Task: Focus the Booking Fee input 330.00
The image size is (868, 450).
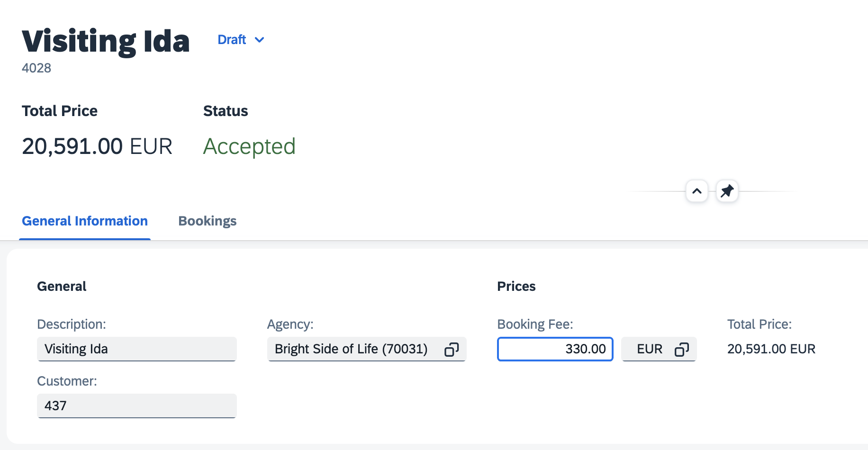Action: coord(555,349)
